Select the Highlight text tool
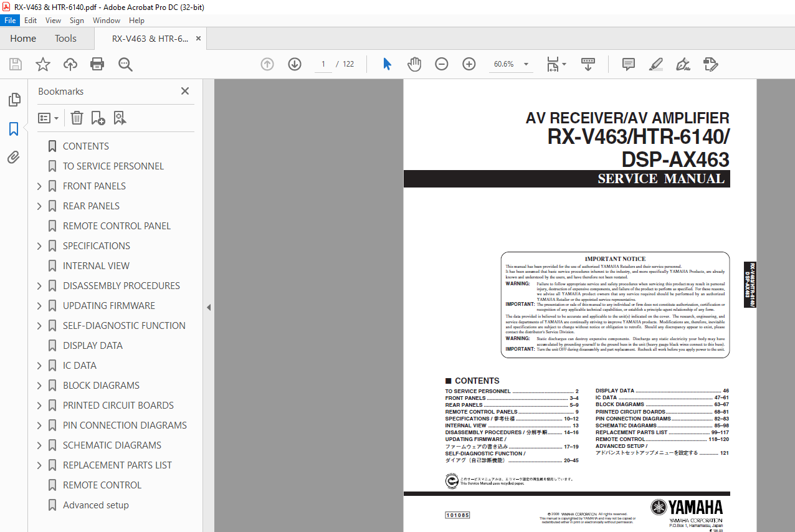Screen dimensions: 795x532 656,64
